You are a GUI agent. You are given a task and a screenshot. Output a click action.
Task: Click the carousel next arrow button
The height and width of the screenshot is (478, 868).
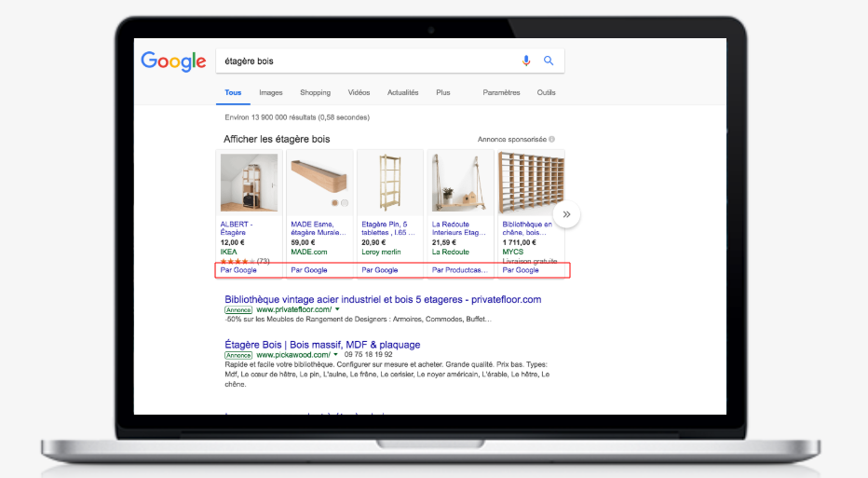566,214
